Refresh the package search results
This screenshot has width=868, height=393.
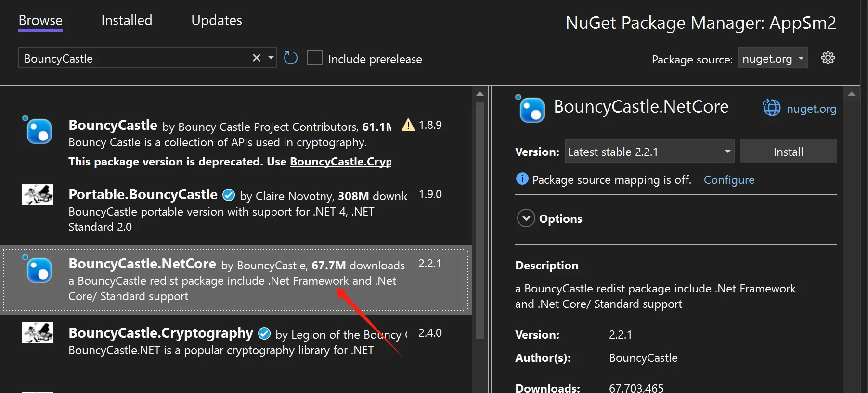(290, 58)
